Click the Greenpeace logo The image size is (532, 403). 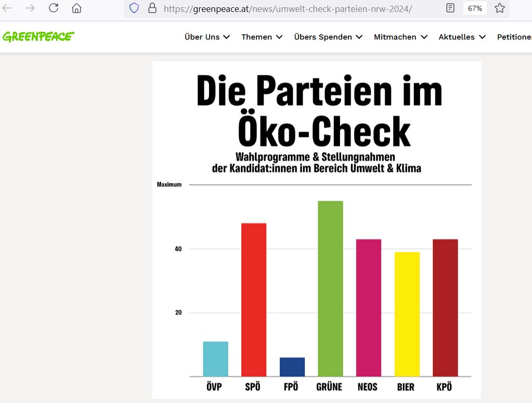tap(38, 36)
